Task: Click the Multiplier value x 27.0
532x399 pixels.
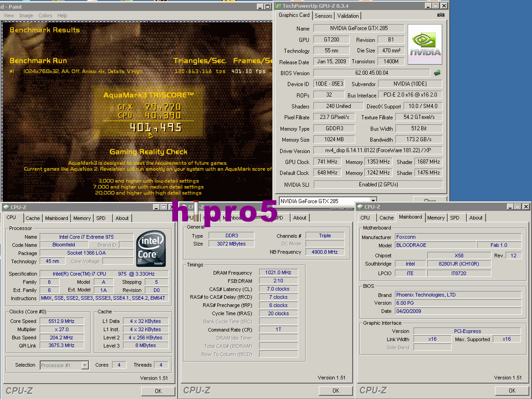Action: pyautogui.click(x=61, y=329)
